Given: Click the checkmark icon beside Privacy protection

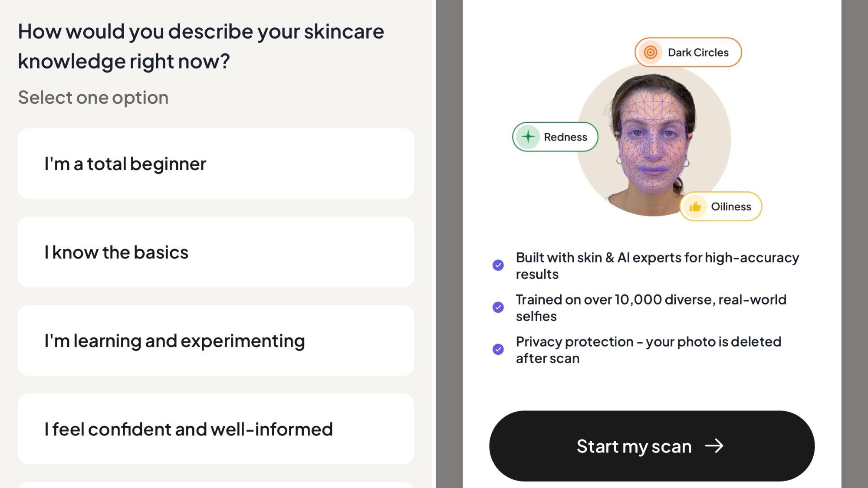Looking at the screenshot, I should [x=498, y=349].
